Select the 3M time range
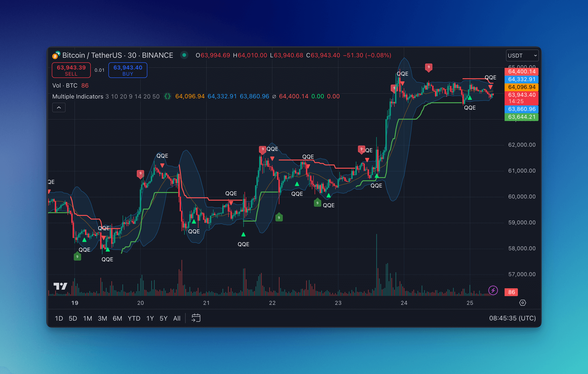 tap(102, 318)
